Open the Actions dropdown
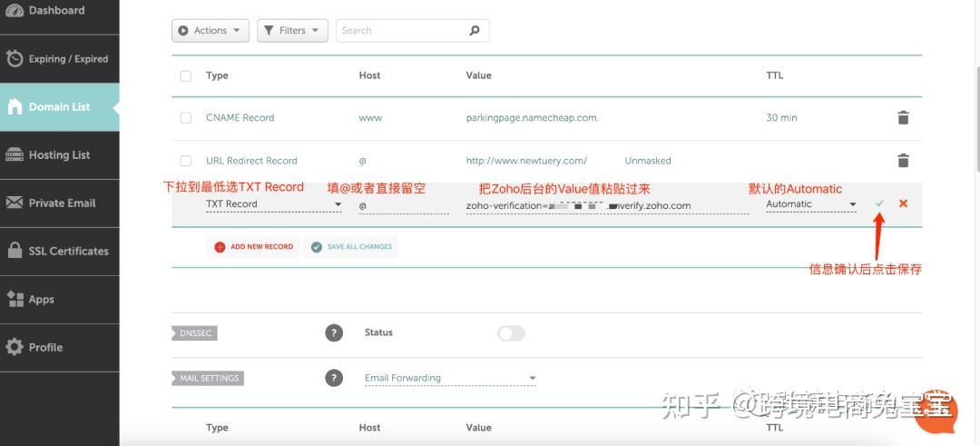980x446 pixels. pos(210,31)
